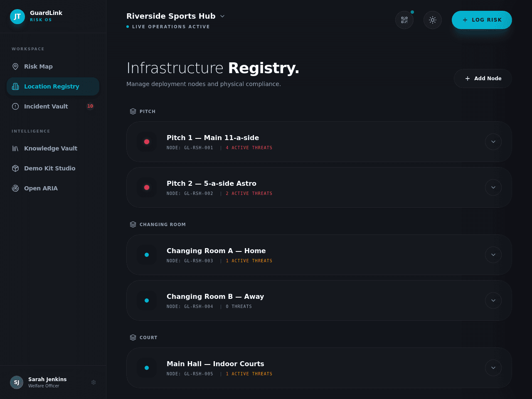532x399 pixels.
Task: Click the settings gear beside Sarah Jenkins
Action: (94, 382)
